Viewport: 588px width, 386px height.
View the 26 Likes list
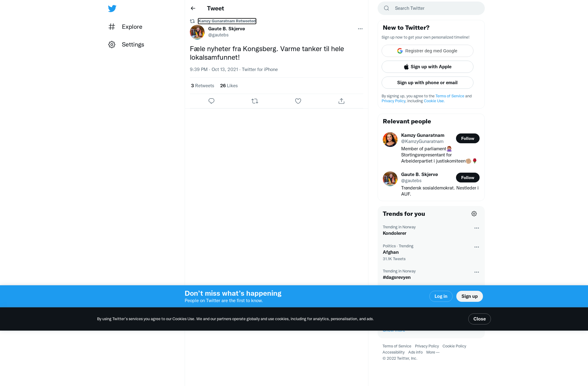tap(229, 86)
